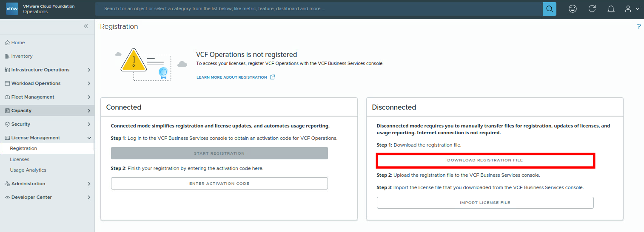
Task: Expand the Security chevron
Action: pos(89,124)
